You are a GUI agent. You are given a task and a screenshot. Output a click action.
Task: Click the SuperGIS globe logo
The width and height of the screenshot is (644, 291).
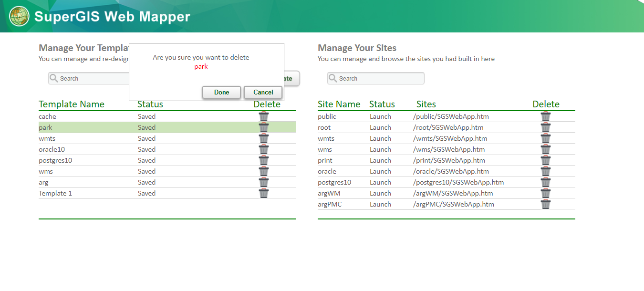tap(19, 16)
